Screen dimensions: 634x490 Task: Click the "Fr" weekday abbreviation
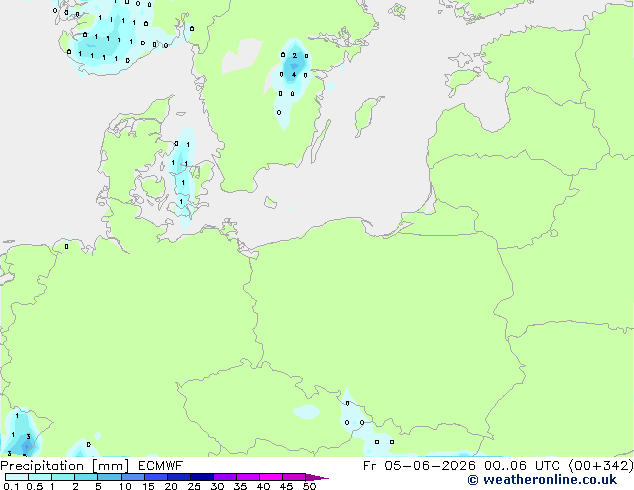pyautogui.click(x=370, y=466)
